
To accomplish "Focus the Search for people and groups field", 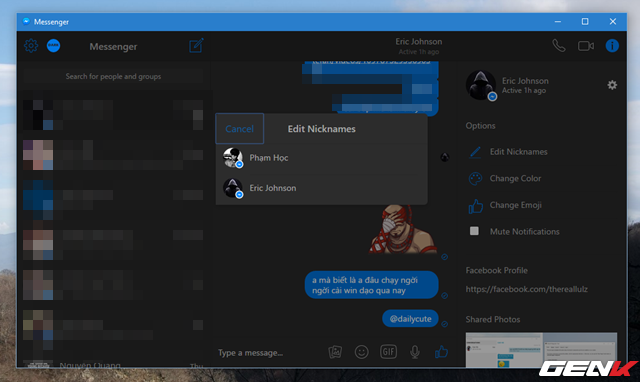I will click(x=113, y=76).
